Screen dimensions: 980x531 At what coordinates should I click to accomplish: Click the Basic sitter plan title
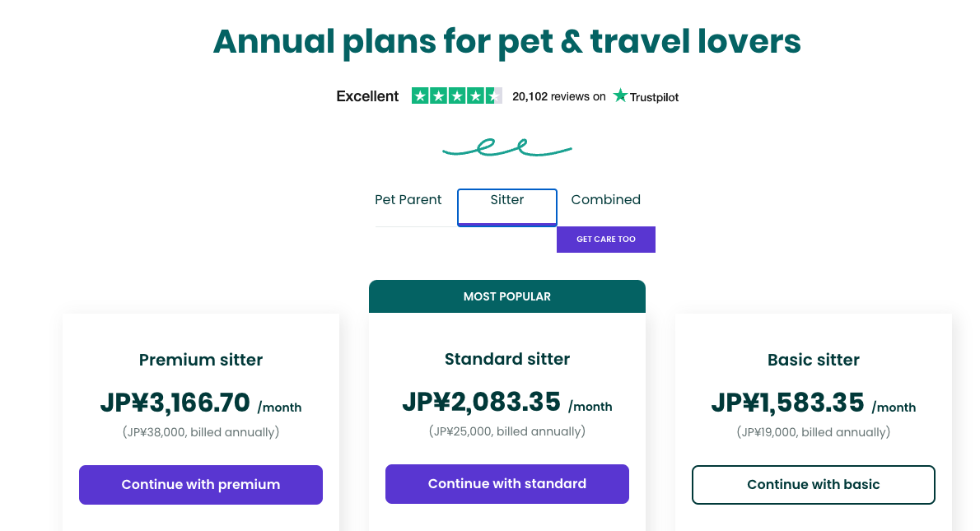pos(813,360)
